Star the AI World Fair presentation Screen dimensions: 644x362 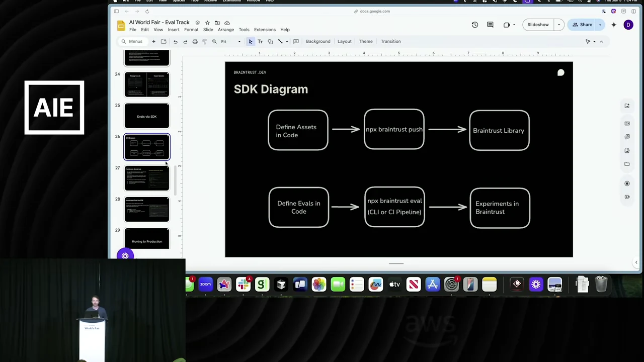[207, 23]
